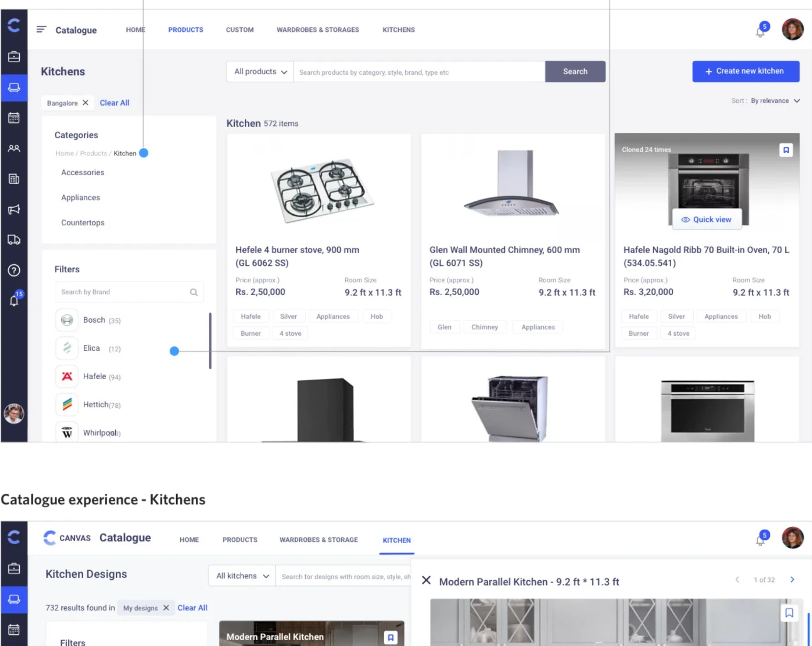
Task: Open top header bell with 5 notifications
Action: (x=762, y=30)
